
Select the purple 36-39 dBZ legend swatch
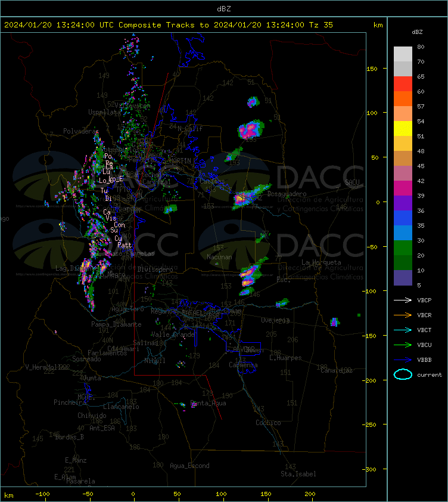tap(403, 203)
